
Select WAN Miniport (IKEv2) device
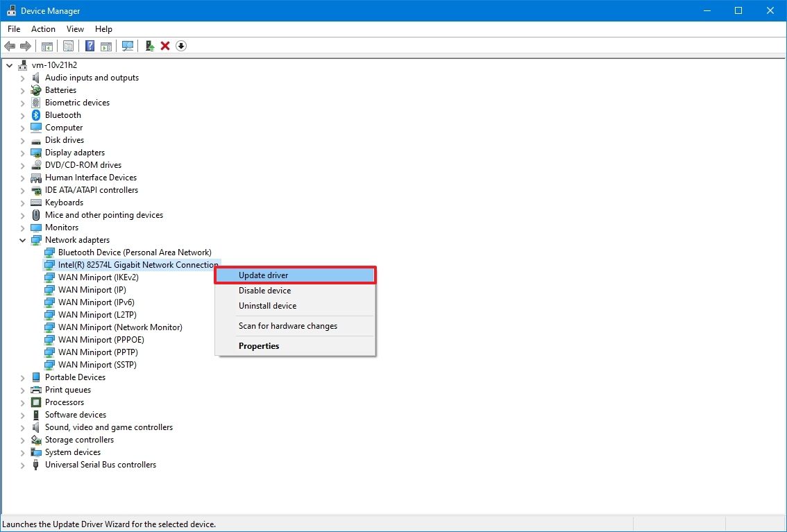click(96, 277)
